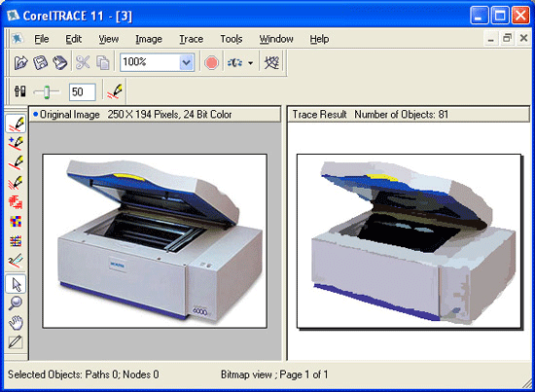Click the accuracy value field showing 50
The width and height of the screenshot is (535, 392).
[x=83, y=91]
